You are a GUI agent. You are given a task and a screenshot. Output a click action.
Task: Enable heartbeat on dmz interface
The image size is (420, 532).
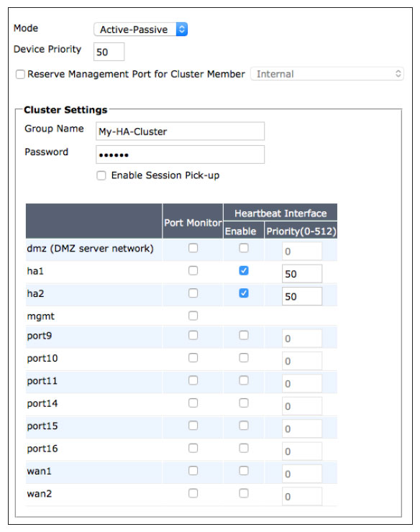[244, 248]
